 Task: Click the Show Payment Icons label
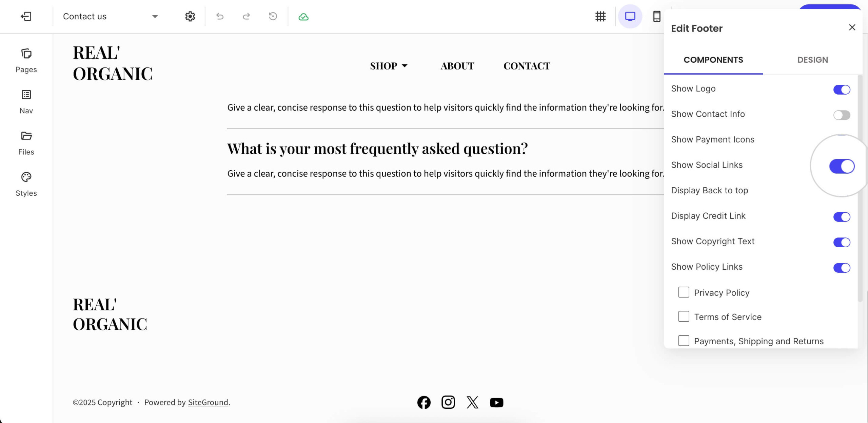point(712,139)
